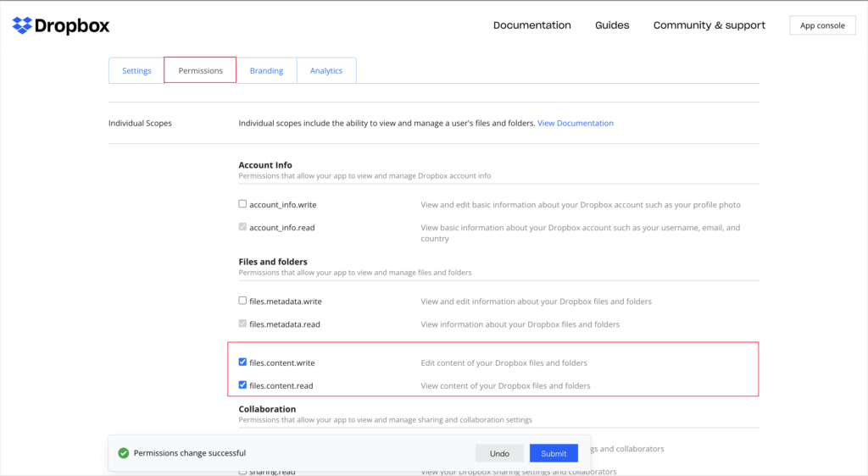Select the Permissions tab

pyautogui.click(x=200, y=71)
